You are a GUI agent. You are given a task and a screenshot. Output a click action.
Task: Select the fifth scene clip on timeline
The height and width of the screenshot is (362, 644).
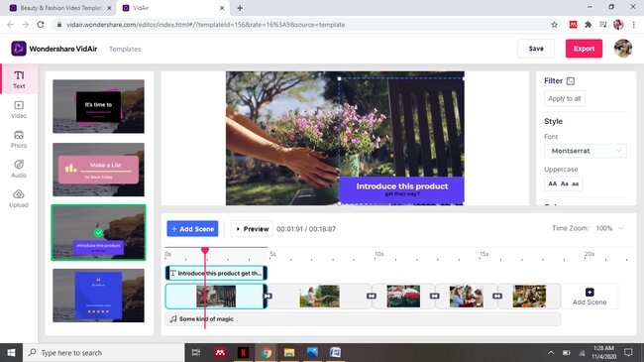(529, 297)
